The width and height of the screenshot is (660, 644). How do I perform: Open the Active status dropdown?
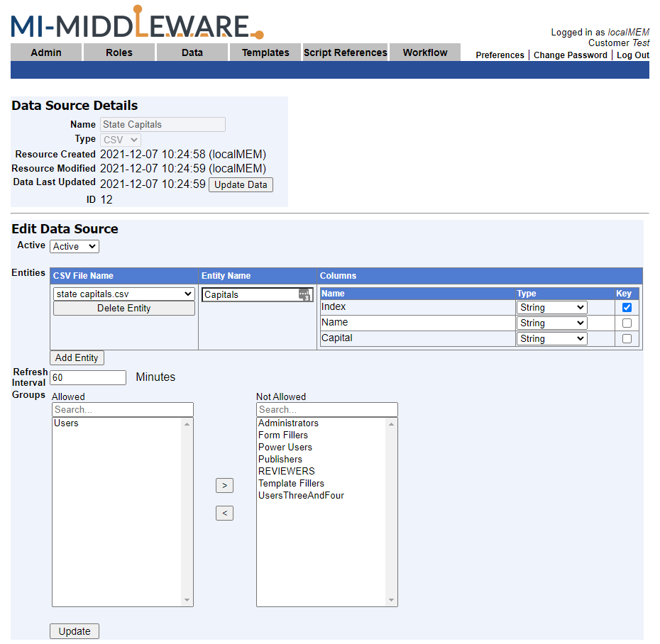tap(75, 247)
